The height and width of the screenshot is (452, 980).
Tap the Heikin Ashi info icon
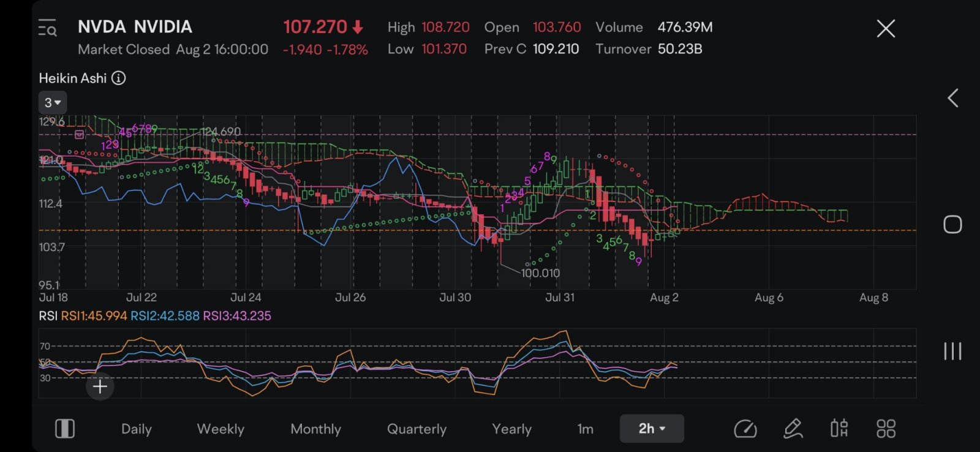coord(119,78)
